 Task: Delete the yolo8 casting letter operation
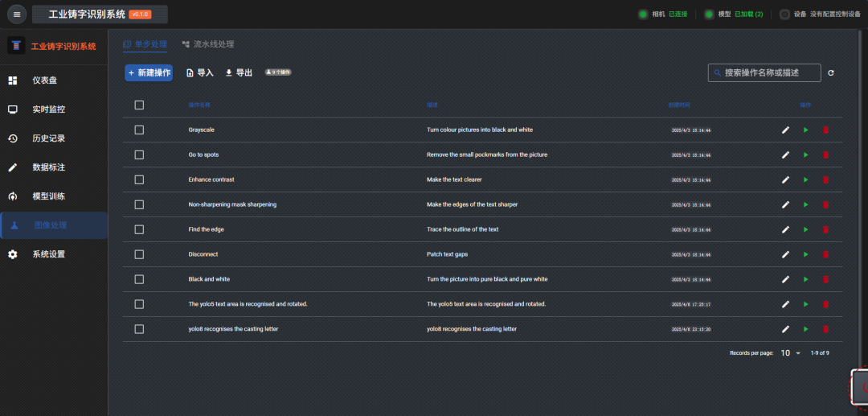point(825,329)
